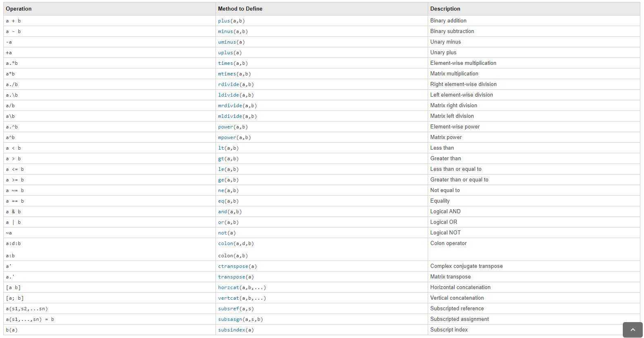Click the 'Matrix multiplication' description
Viewport: 644px width, 338px height.
coord(454,73)
